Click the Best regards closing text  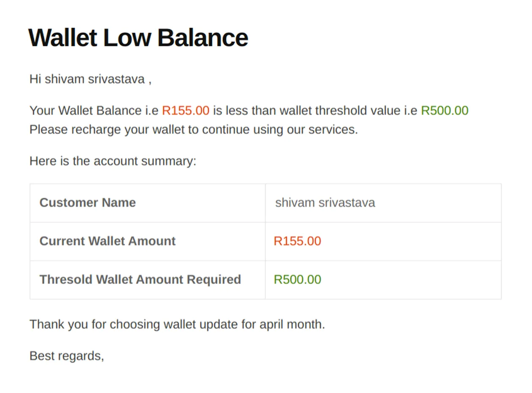(x=67, y=356)
